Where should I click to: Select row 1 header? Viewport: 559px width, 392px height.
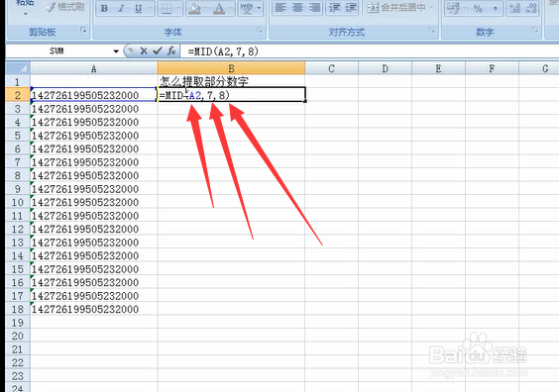18,82
